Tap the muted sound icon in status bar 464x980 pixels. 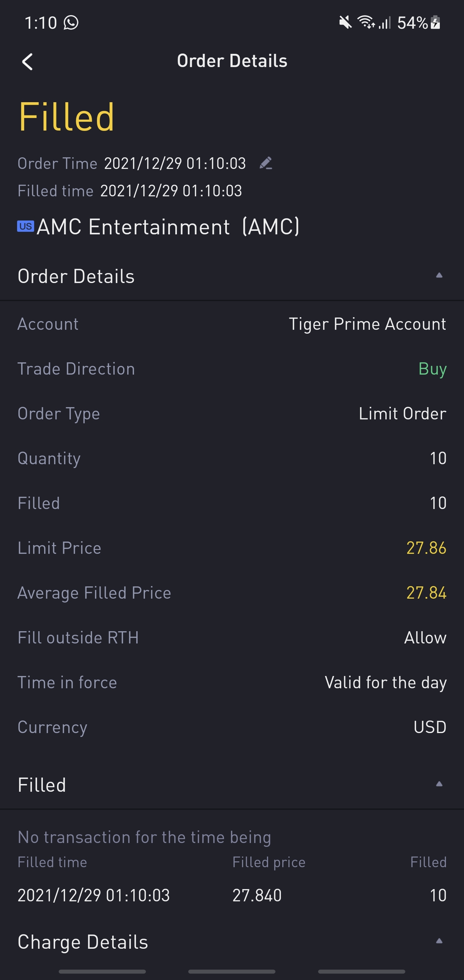345,23
